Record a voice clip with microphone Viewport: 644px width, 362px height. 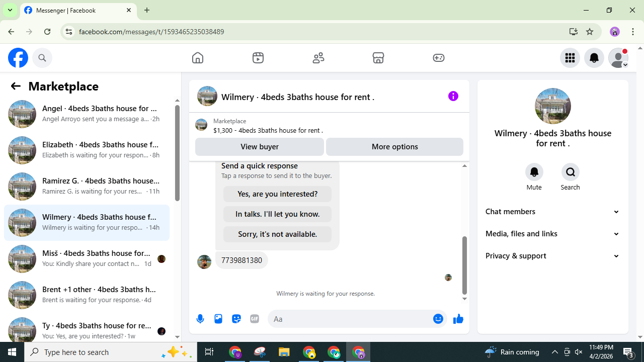coord(200,319)
